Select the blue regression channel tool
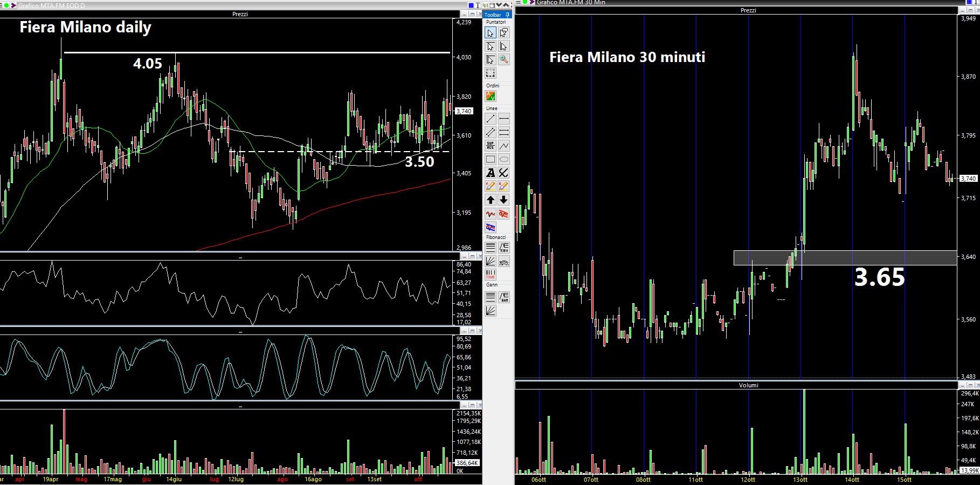The height and width of the screenshot is (485, 980). click(x=491, y=227)
